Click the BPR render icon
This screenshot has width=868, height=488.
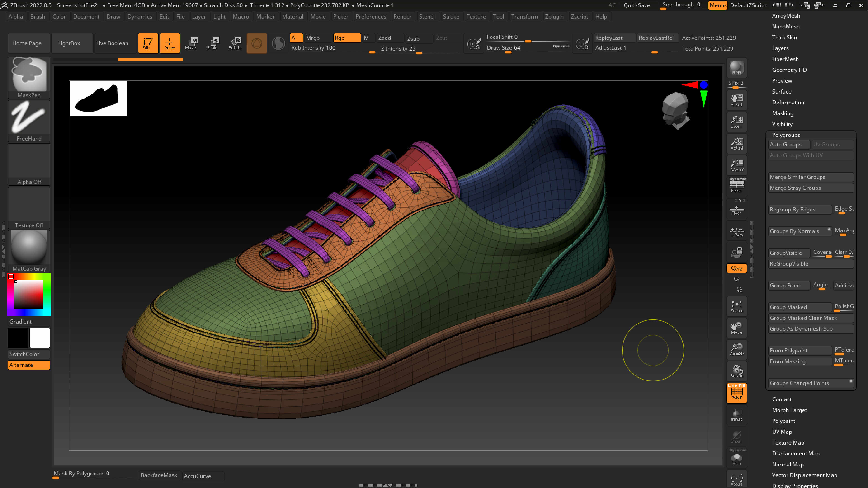(737, 68)
